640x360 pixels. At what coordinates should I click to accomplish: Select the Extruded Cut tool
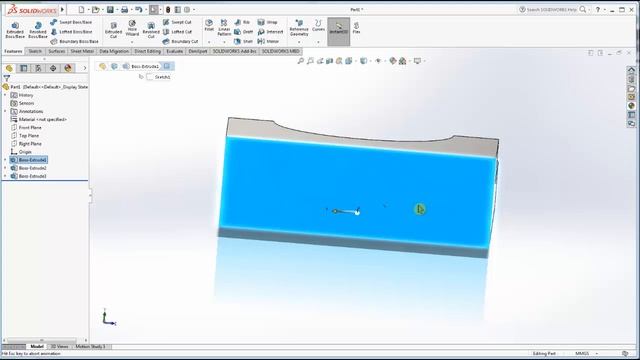(x=113, y=30)
